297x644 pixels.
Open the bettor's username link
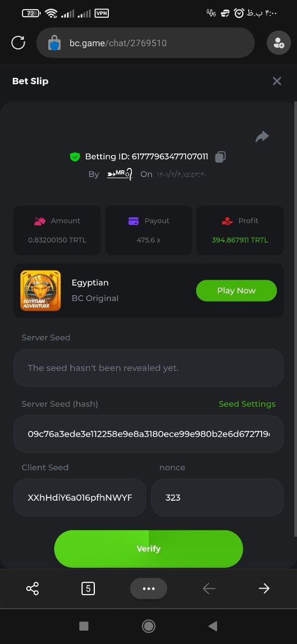coord(120,174)
